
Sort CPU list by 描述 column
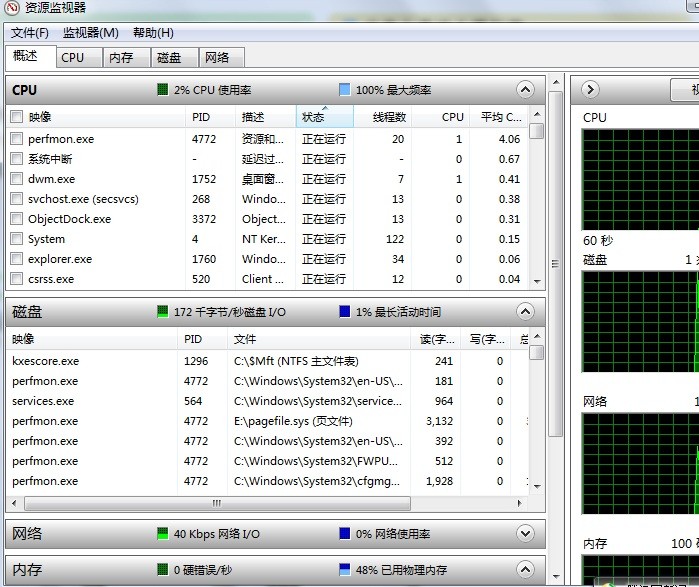click(x=265, y=117)
